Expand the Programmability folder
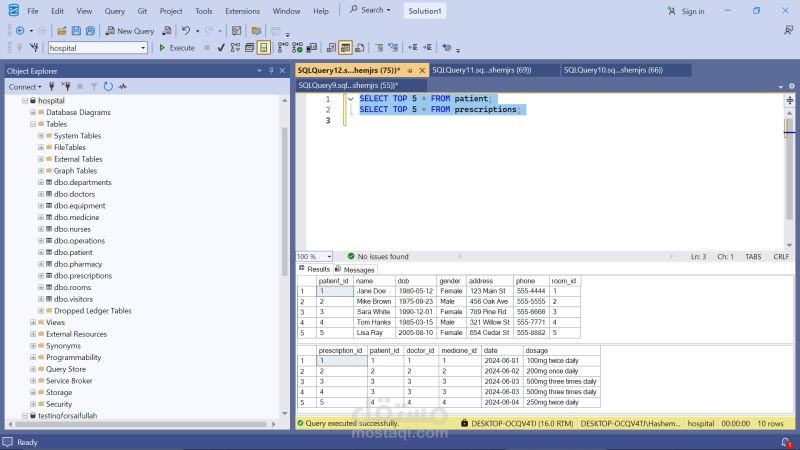Viewport: 800px width, 450px height. click(x=33, y=358)
